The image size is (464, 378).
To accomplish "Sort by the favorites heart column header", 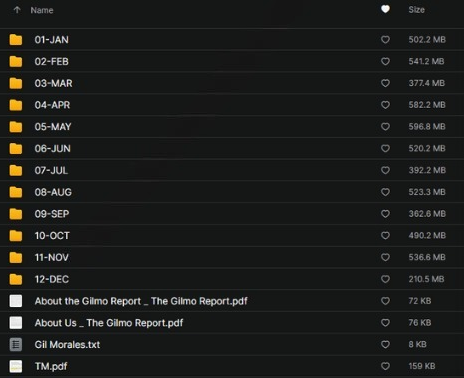I will [385, 9].
